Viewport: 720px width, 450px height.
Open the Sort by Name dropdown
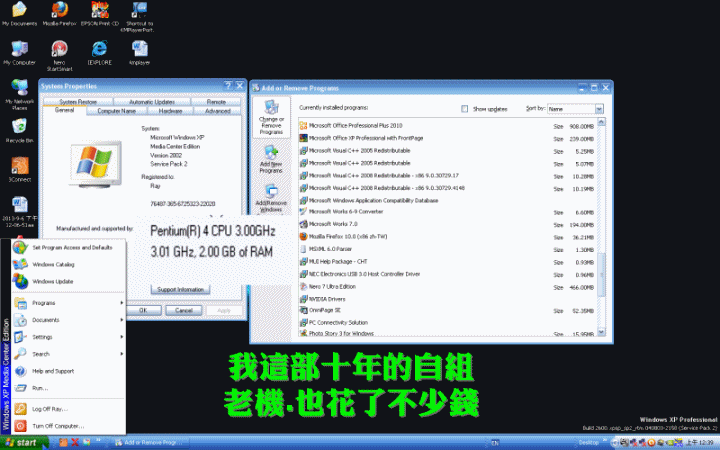(599, 109)
